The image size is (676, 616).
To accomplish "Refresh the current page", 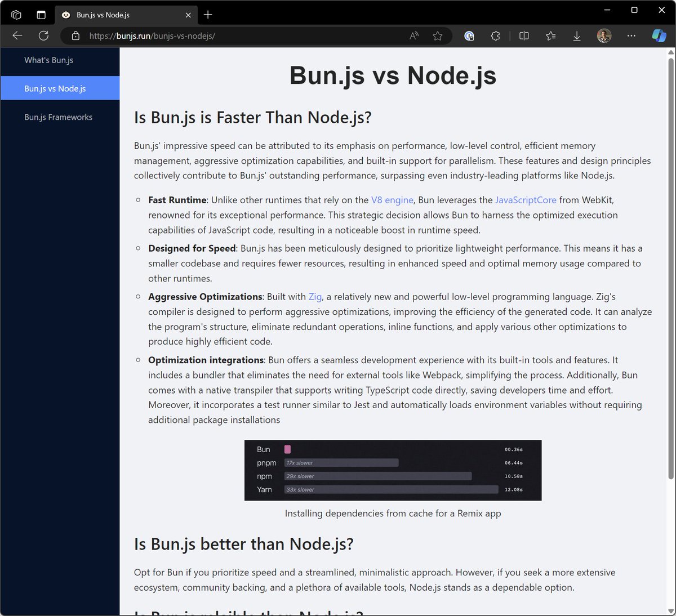I will pos(43,35).
